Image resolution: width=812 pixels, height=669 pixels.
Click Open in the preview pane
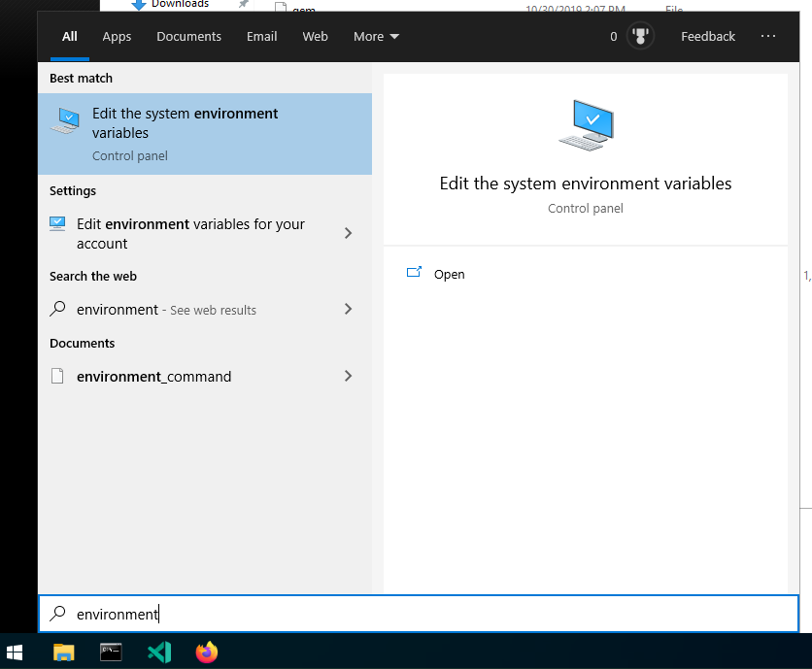click(449, 274)
